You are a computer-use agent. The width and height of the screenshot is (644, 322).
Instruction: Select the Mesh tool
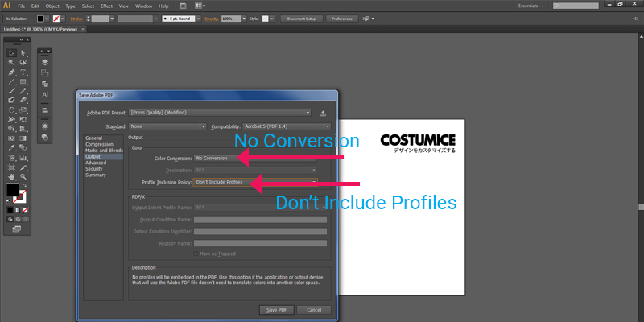tap(11, 138)
